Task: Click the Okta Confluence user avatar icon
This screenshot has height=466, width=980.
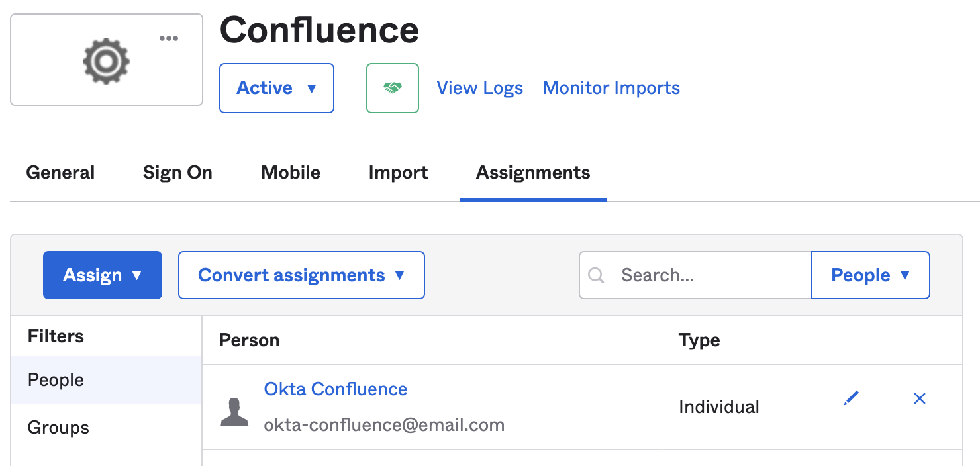Action: 234,412
